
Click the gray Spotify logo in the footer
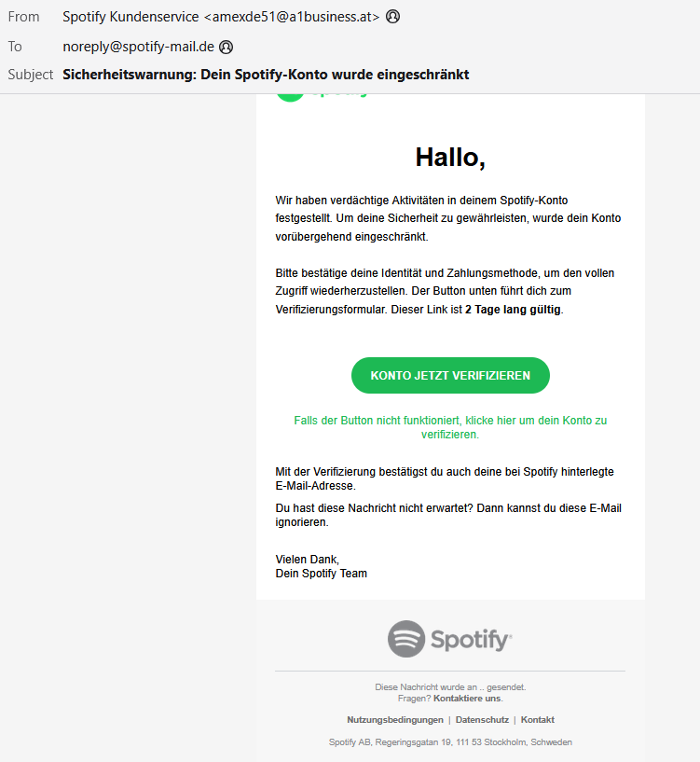pyautogui.click(x=450, y=639)
